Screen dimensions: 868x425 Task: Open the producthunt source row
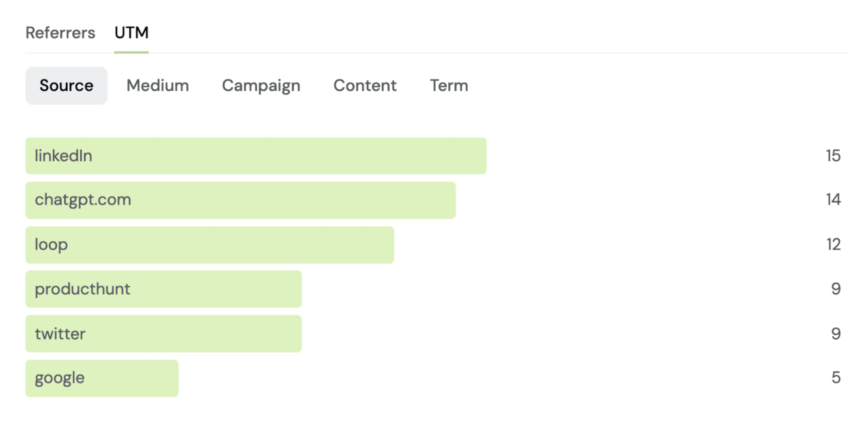pyautogui.click(x=163, y=289)
